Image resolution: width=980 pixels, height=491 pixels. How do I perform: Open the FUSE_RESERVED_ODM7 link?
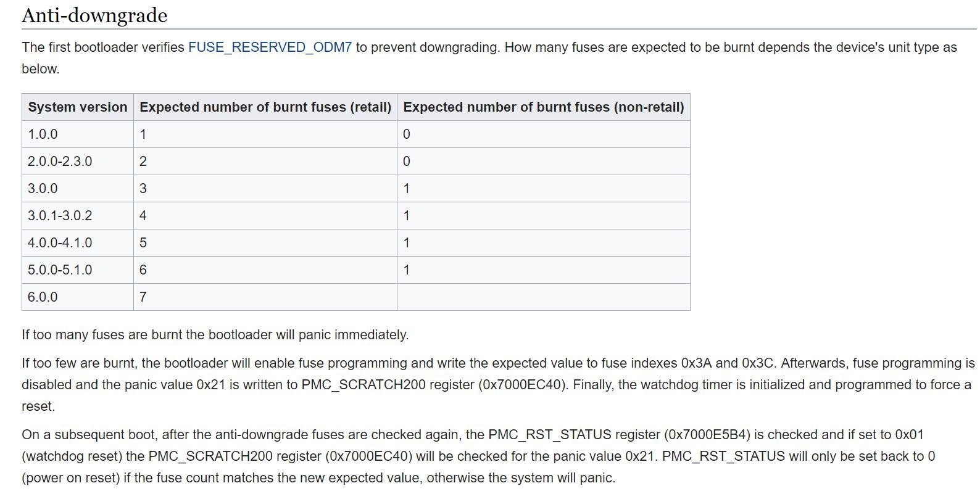pos(270,47)
